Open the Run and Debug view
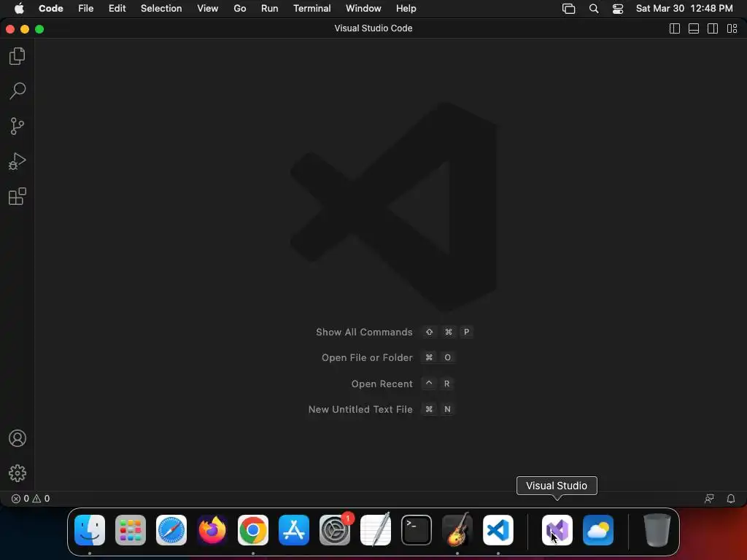 coord(18,161)
